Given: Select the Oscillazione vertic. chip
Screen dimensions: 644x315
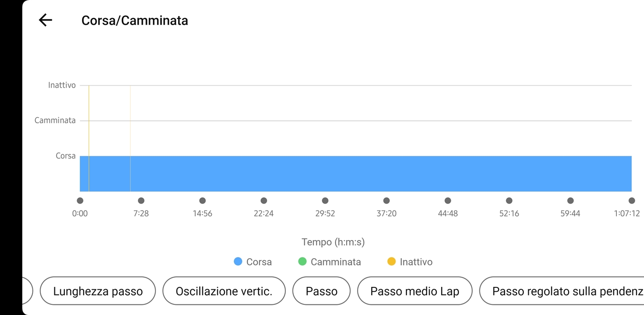Looking at the screenshot, I should pyautogui.click(x=224, y=291).
